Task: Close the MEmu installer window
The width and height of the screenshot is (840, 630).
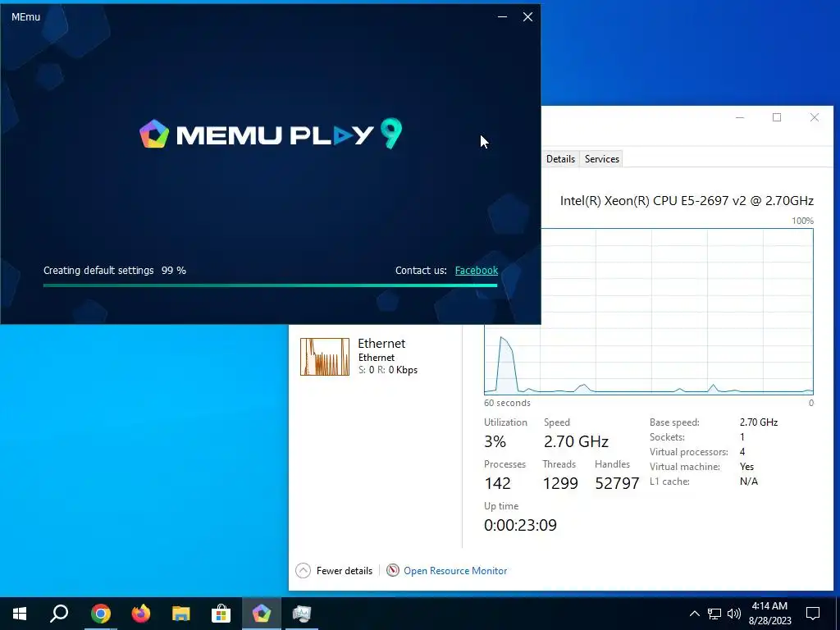Action: coord(527,17)
